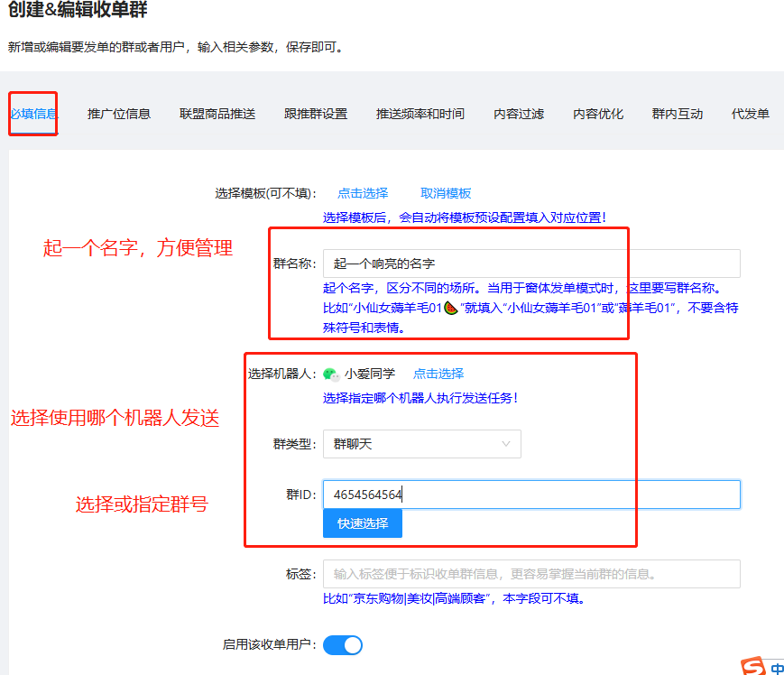This screenshot has height=675, width=784.
Task: Toggle the 启用该收单用户 switch
Action: [x=342, y=645]
